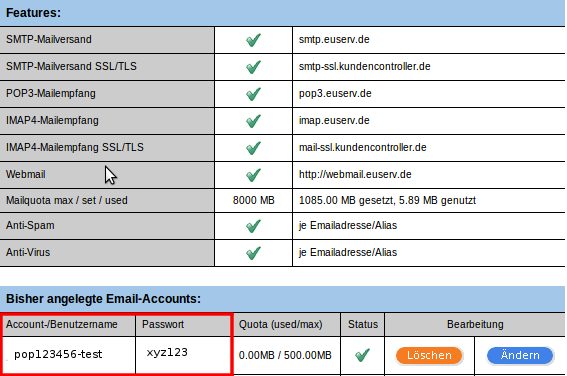Click the checkmark in SMTP-Mailversand SSL/TLS row
The height and width of the screenshot is (376, 567).
click(x=253, y=67)
